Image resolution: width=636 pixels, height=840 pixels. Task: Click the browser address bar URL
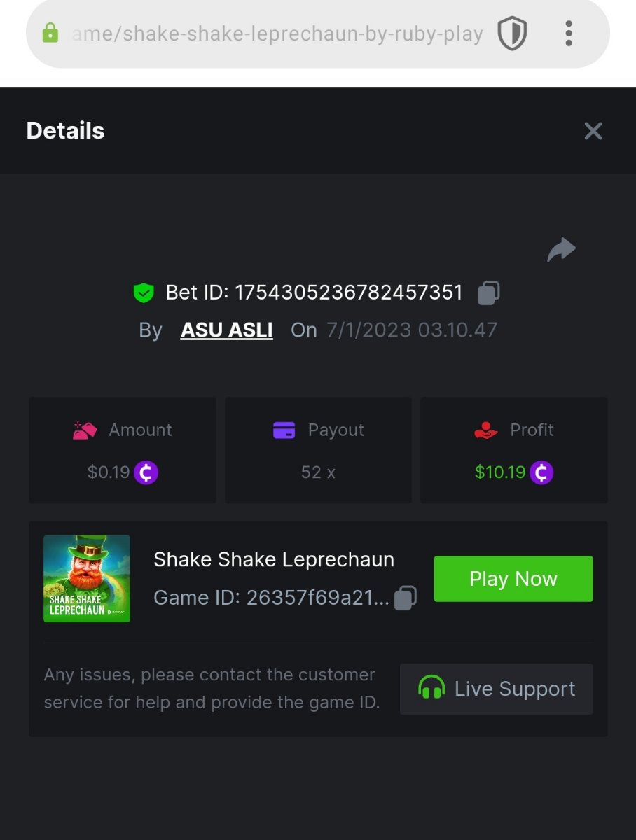click(277, 34)
